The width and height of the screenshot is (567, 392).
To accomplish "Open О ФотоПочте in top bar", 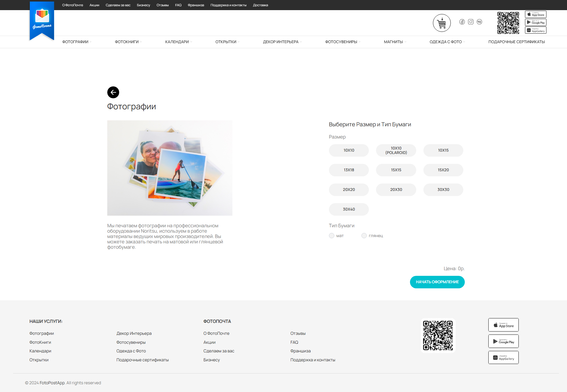I will [73, 5].
